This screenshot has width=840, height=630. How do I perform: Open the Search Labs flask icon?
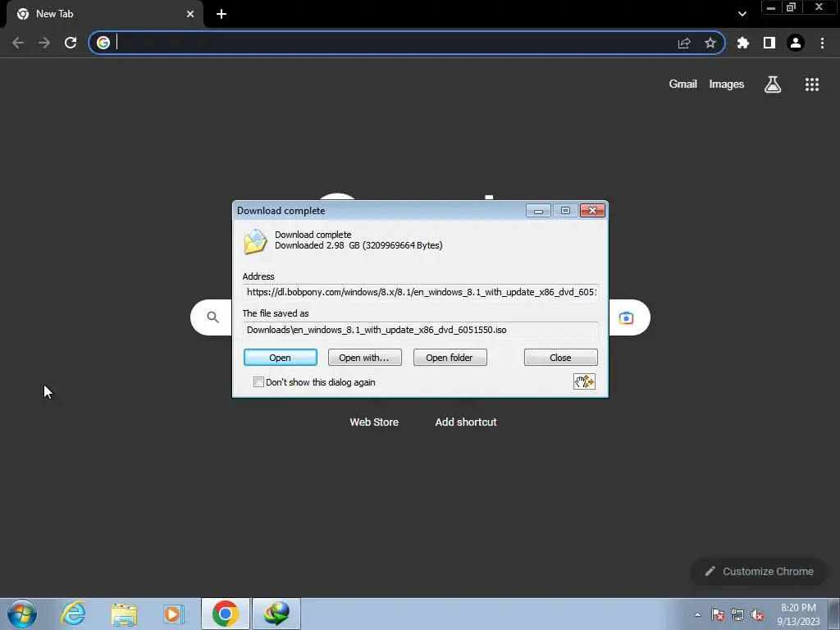pos(773,84)
